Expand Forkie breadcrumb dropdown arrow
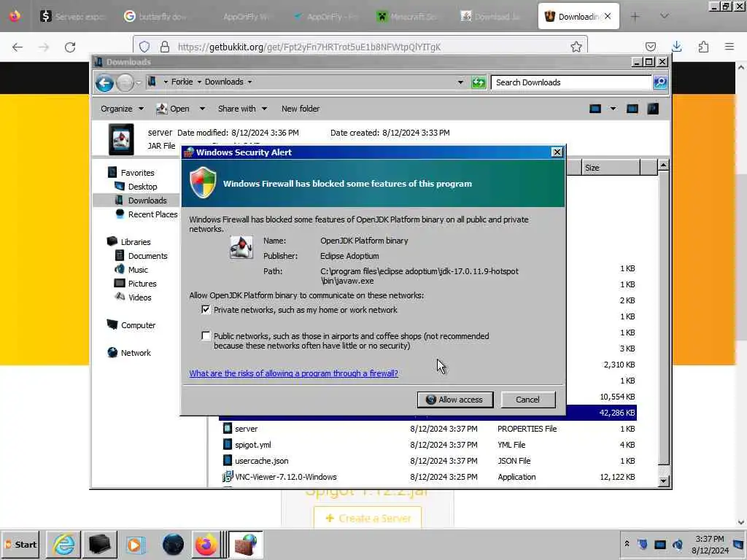747x560 pixels. [x=199, y=82]
